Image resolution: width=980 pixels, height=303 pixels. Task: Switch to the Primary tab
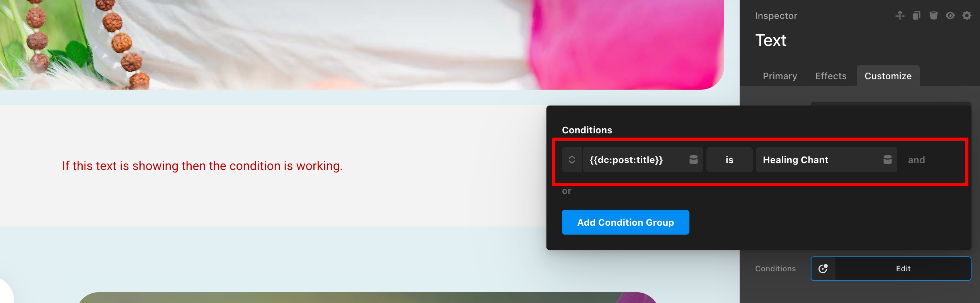pos(780,76)
